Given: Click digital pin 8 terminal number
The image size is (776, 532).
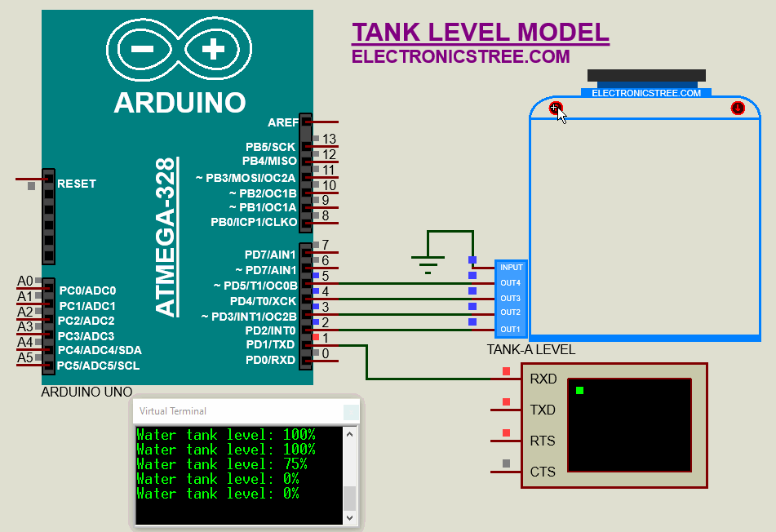Looking at the screenshot, I should pyautogui.click(x=325, y=215).
